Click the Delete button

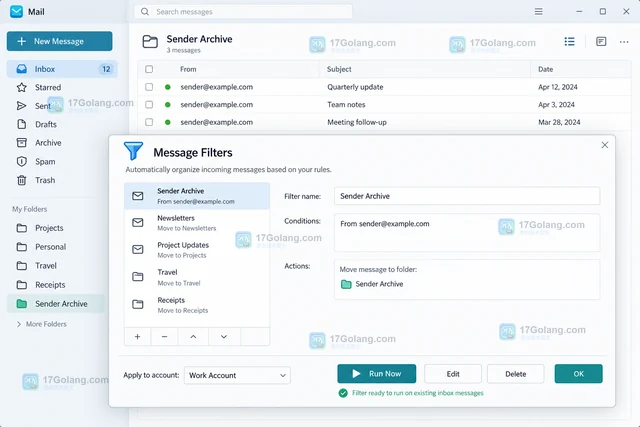tap(516, 374)
